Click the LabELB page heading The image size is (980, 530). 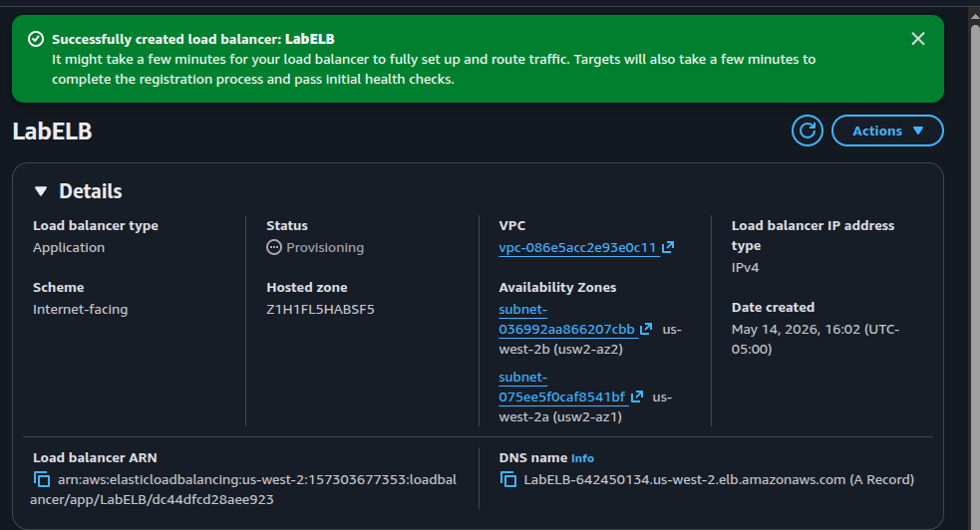click(x=53, y=132)
